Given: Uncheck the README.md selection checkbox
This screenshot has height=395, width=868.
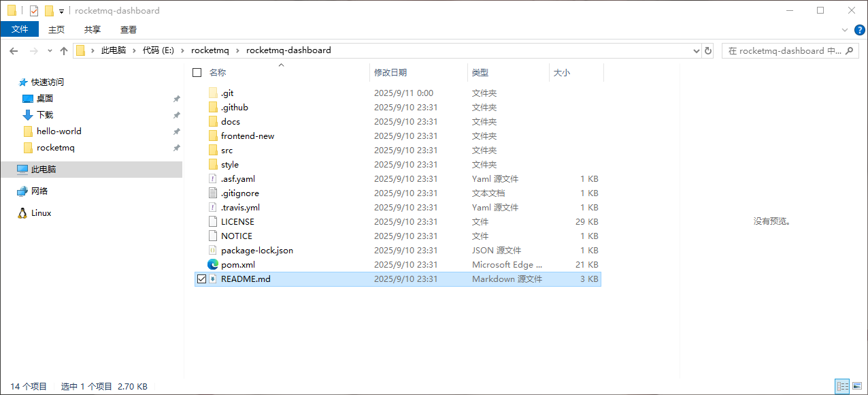Looking at the screenshot, I should point(201,279).
